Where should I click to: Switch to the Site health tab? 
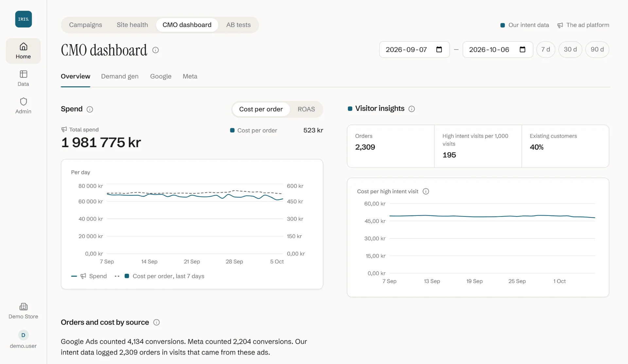[132, 25]
